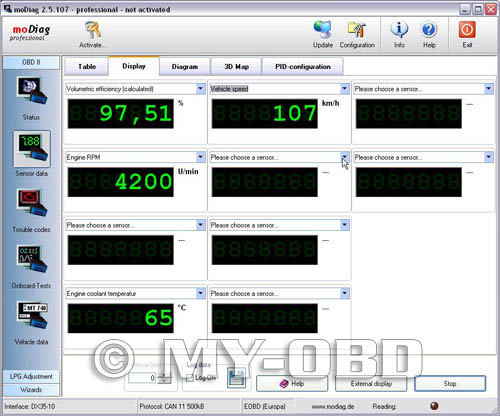Click the moDiag professional logo
500x416 pixels.
click(x=30, y=33)
